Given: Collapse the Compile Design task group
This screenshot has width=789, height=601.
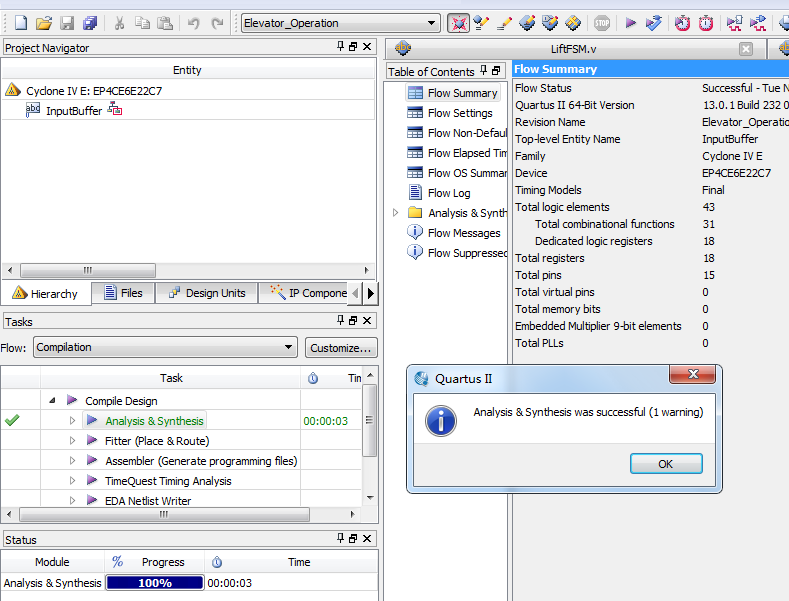Looking at the screenshot, I should 52,401.
